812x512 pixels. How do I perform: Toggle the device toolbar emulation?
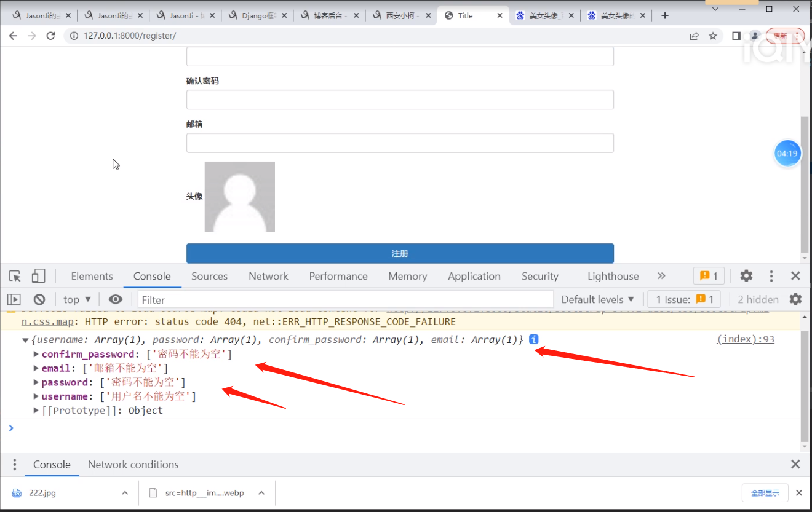[39, 276]
